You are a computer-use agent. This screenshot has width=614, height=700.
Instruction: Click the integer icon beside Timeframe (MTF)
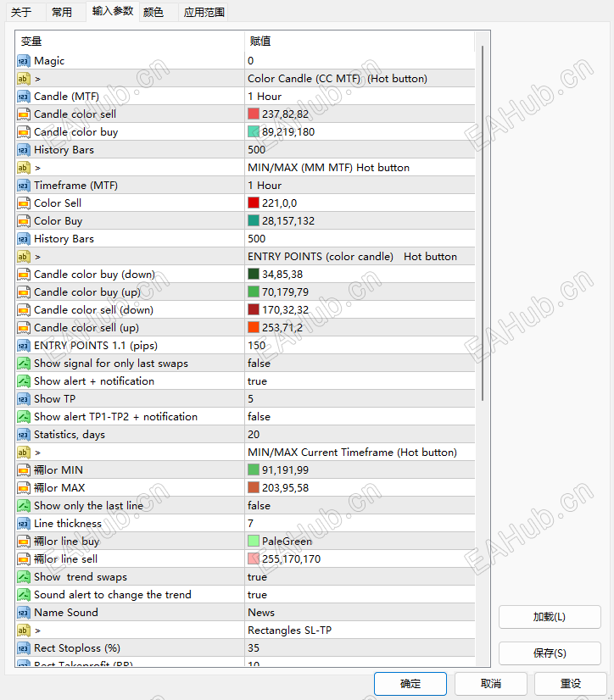tap(24, 186)
